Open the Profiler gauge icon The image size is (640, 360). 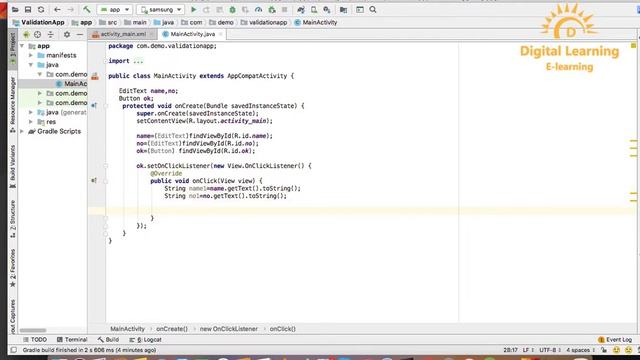click(x=258, y=9)
